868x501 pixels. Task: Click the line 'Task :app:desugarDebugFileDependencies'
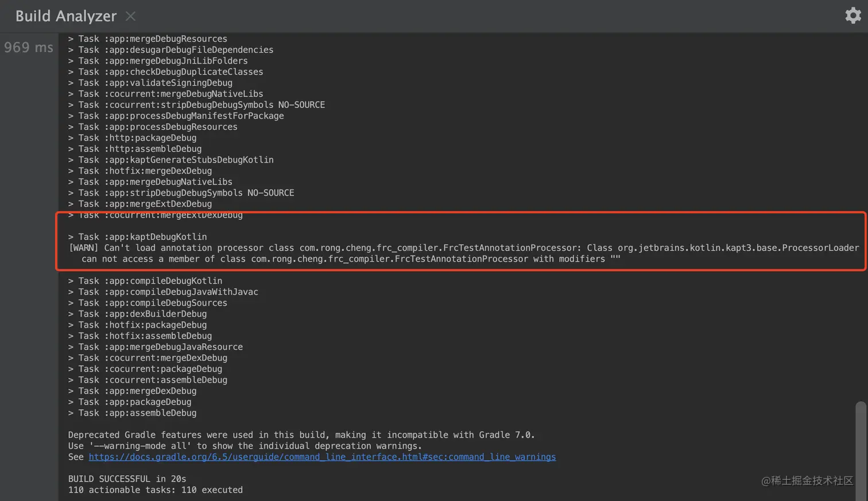tap(170, 50)
